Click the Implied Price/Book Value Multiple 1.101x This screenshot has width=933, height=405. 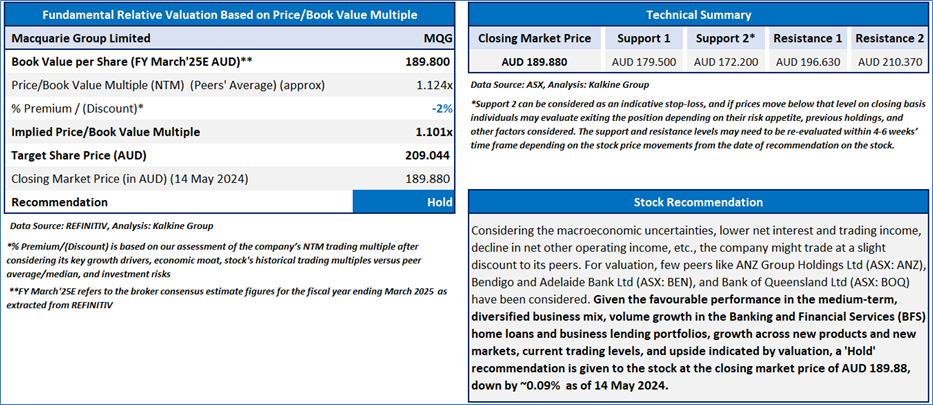(434, 132)
